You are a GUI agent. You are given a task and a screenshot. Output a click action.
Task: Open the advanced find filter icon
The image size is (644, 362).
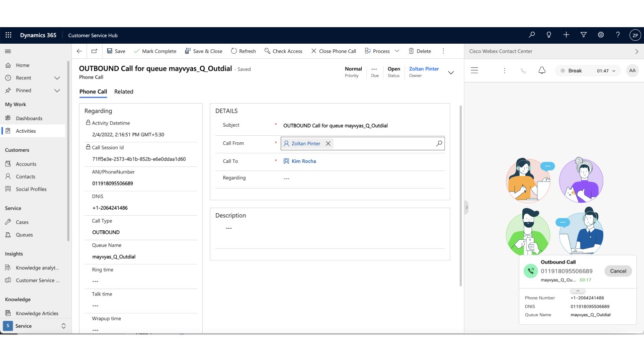[584, 35]
